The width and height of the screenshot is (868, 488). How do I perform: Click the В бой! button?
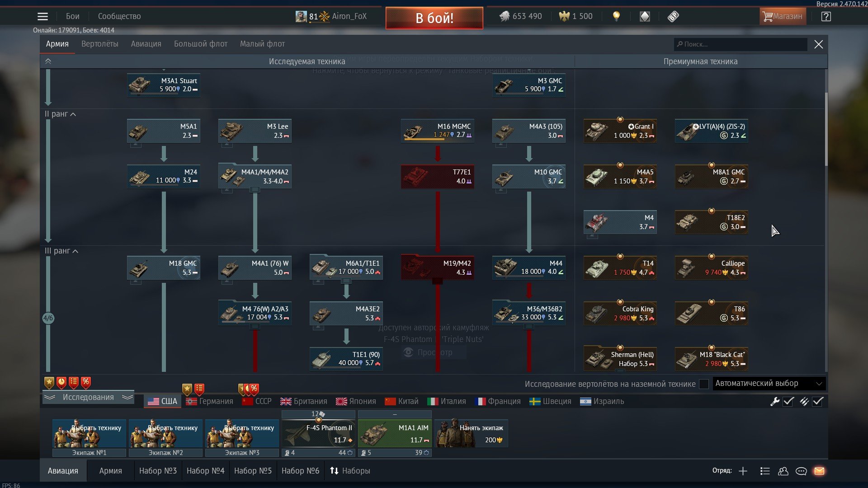click(x=434, y=18)
